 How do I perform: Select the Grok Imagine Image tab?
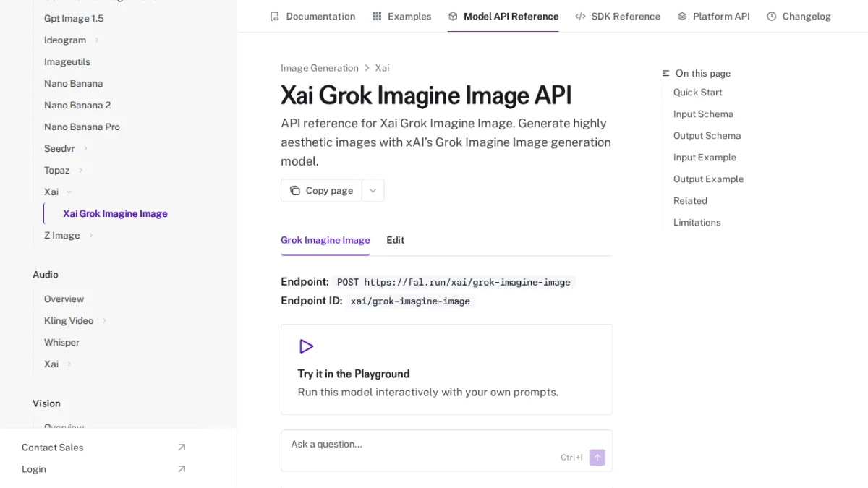pos(325,240)
